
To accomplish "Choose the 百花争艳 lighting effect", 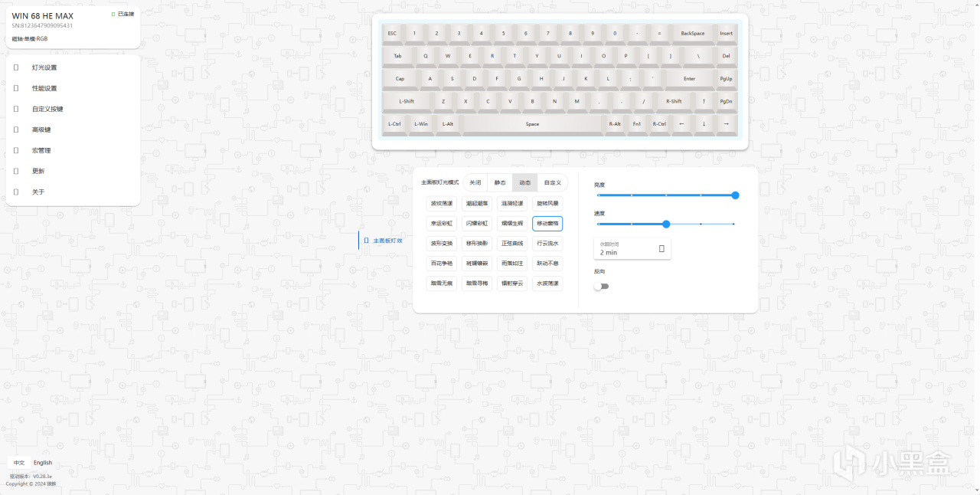I will (442, 264).
